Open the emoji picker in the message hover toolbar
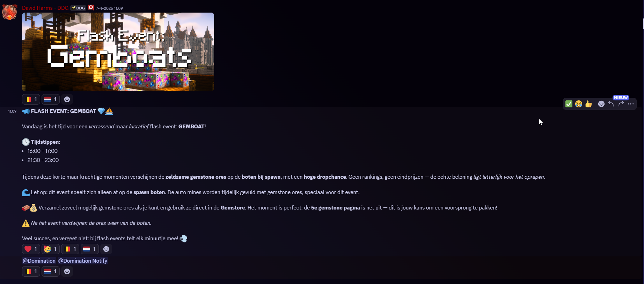The image size is (644, 284). point(601,104)
